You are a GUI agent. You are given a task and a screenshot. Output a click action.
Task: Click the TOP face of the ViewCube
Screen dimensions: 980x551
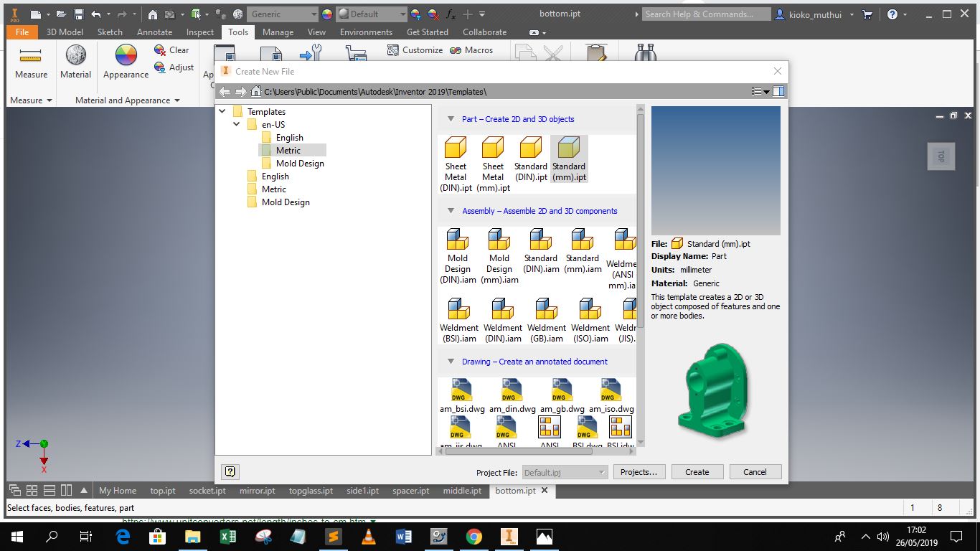point(941,156)
